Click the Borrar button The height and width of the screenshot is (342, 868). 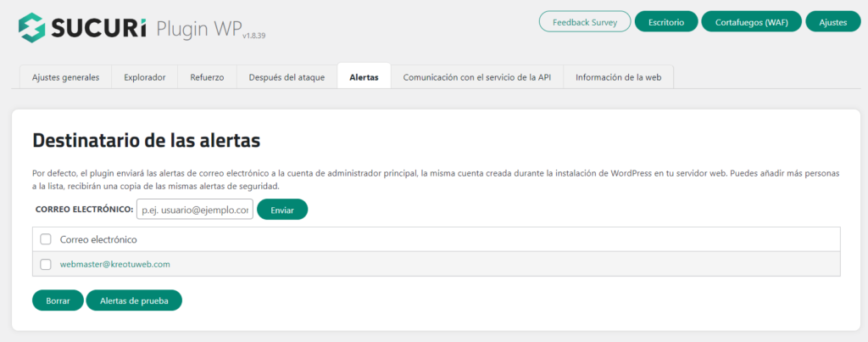point(58,300)
